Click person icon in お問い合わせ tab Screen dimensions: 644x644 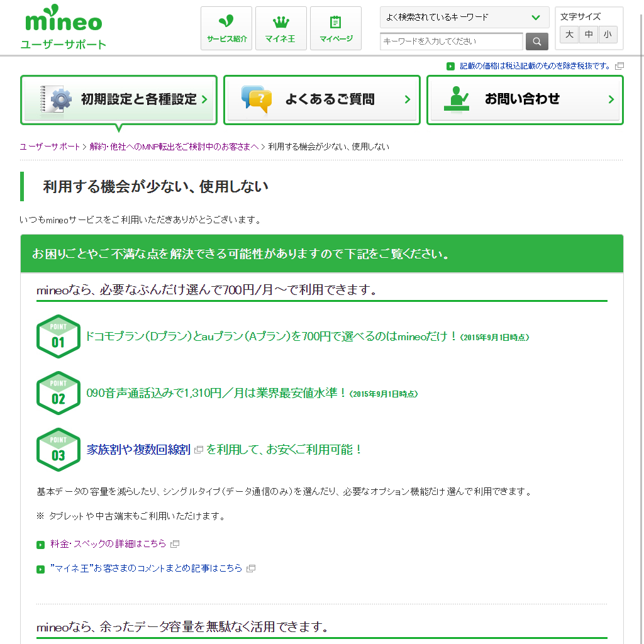tap(457, 99)
